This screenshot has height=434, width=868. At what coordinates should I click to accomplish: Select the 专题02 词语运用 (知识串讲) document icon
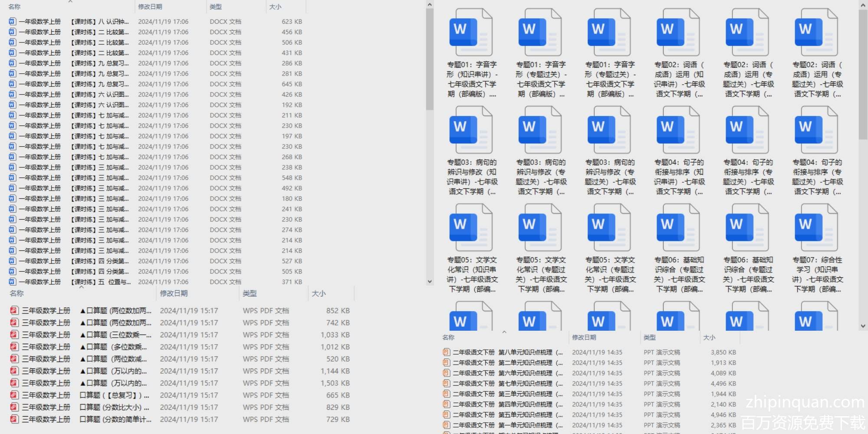tap(678, 33)
